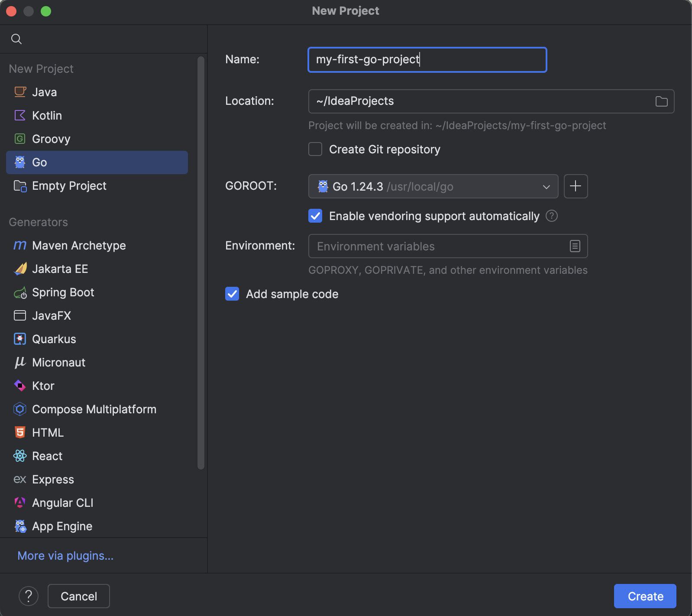Open dialog help question mark
Image resolution: width=692 pixels, height=616 pixels.
29,596
